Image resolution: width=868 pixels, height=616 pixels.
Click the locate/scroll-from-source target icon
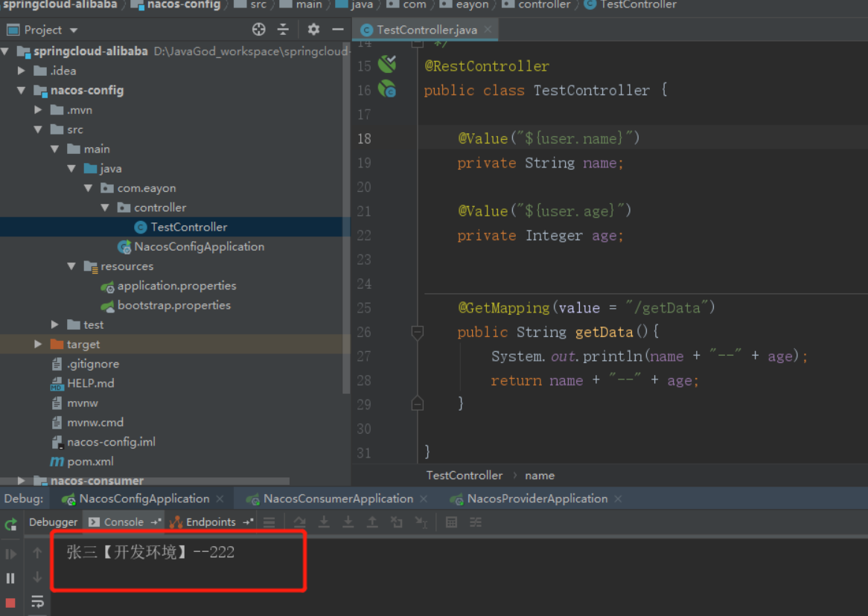pos(258,29)
